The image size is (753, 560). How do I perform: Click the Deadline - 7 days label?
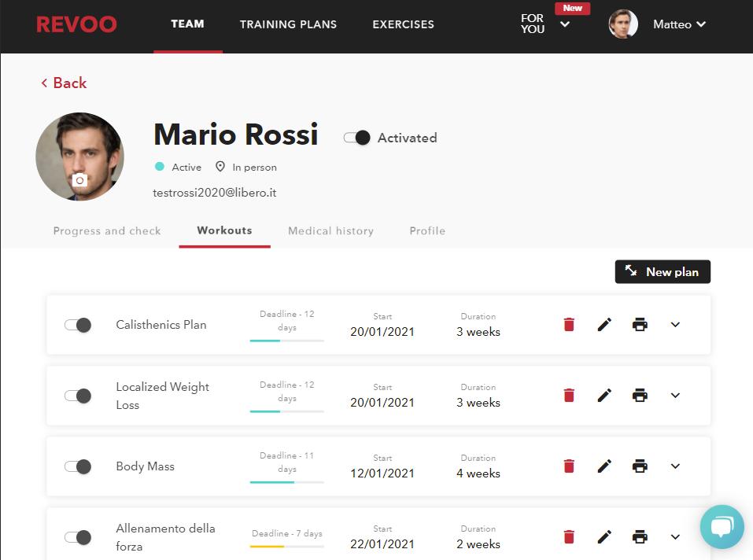(x=286, y=533)
